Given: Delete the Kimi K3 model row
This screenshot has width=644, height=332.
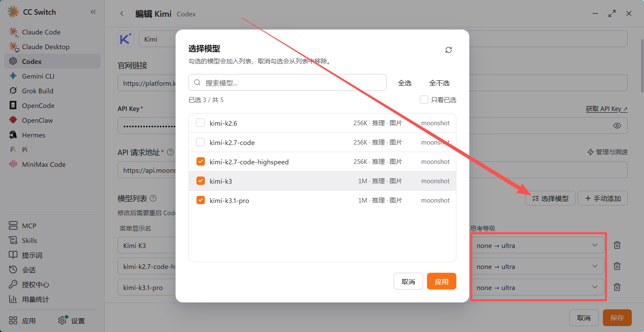Looking at the screenshot, I should pyautogui.click(x=617, y=245).
